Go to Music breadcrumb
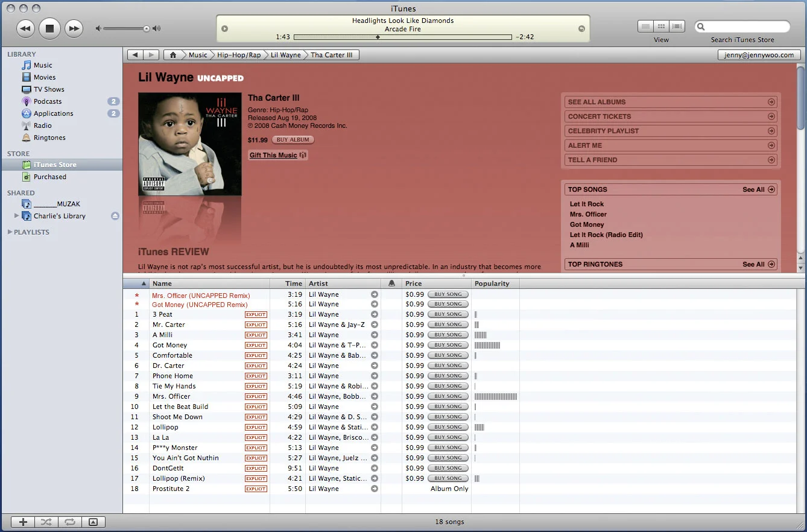The width and height of the screenshot is (807, 532). 198,55
